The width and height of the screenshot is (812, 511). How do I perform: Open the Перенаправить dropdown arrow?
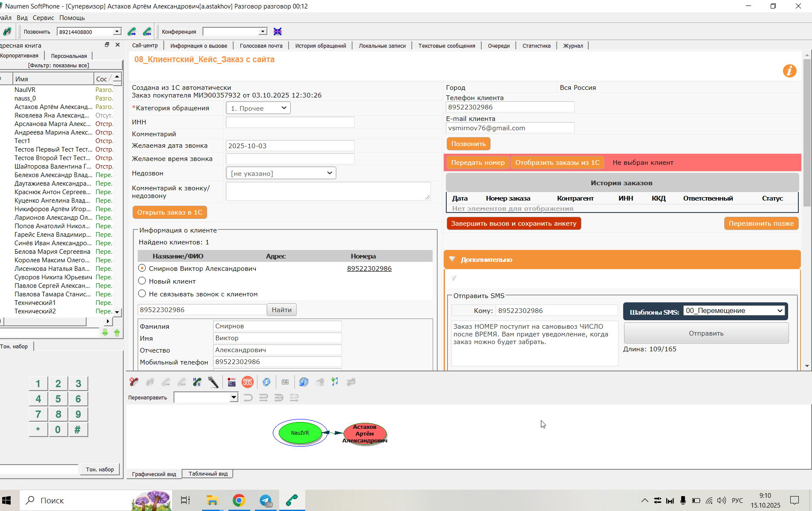pyautogui.click(x=234, y=397)
